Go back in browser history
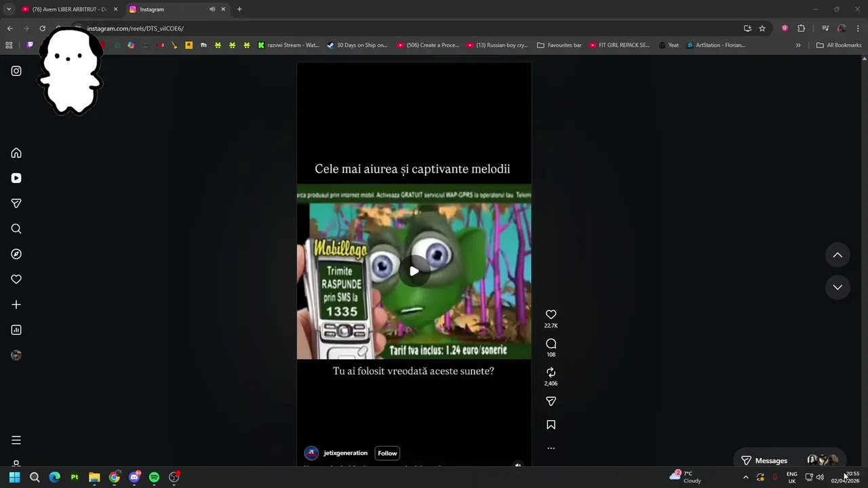This screenshot has height=488, width=868. [9, 28]
